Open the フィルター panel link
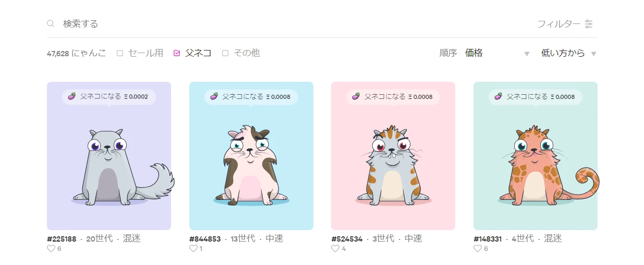Viewport: 644px width, 265px height. pos(559,24)
